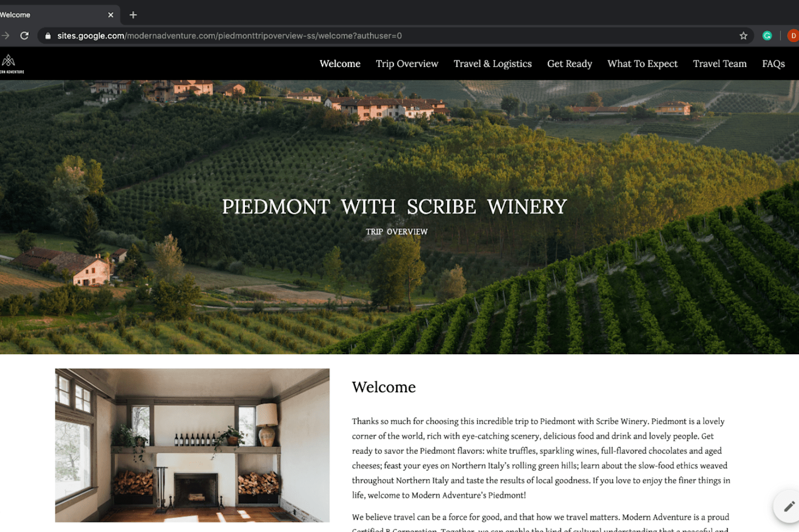Open a new browser tab

click(x=133, y=15)
